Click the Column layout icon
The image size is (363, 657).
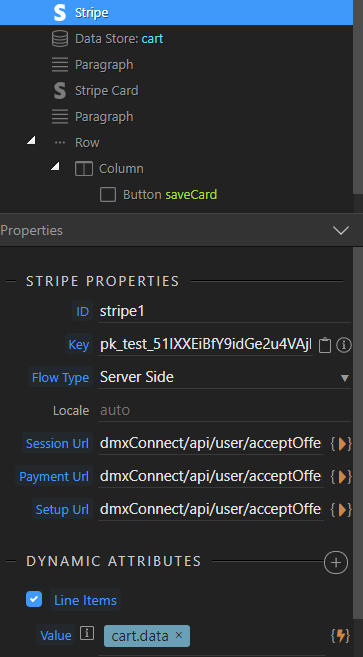click(84, 168)
